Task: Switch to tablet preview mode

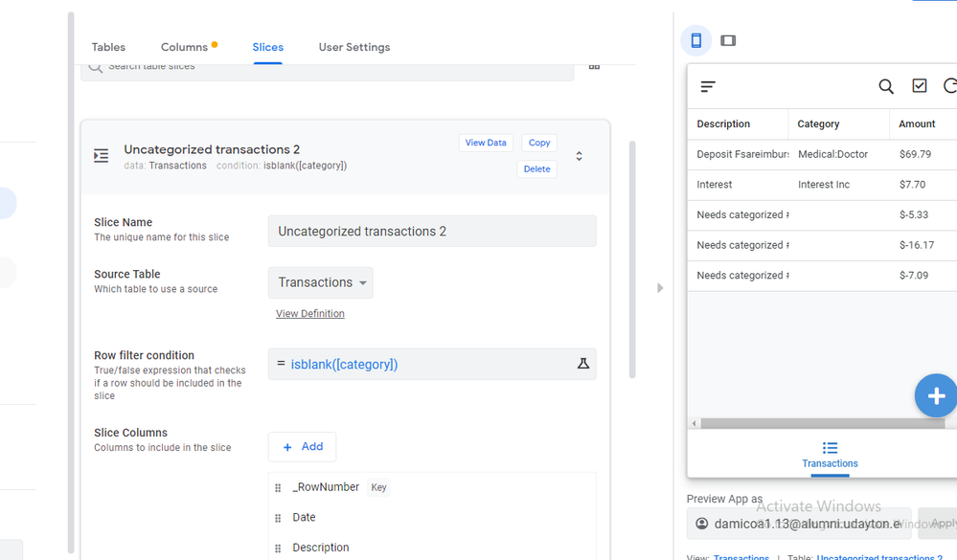Action: [728, 41]
